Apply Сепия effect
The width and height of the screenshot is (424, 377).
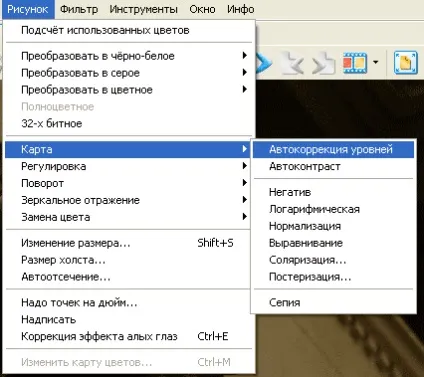333,303
